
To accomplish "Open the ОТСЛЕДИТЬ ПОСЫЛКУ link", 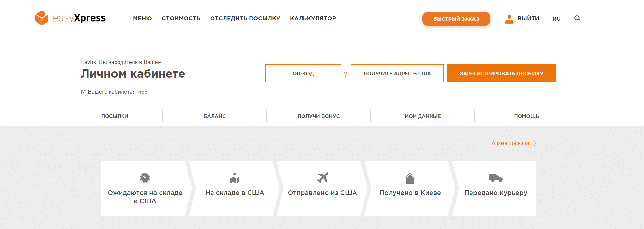I will click(245, 18).
